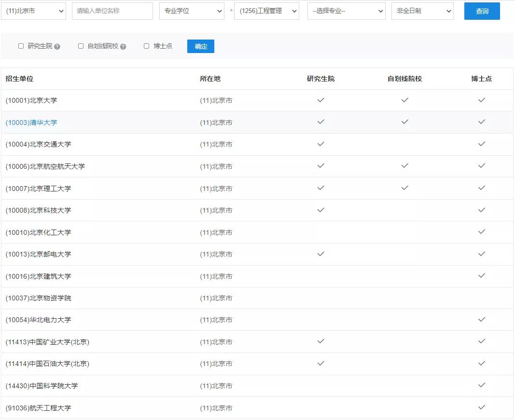The height and width of the screenshot is (420, 515).
Task: Open help tooltip beside 自划线院校 filter
Action: [x=124, y=46]
